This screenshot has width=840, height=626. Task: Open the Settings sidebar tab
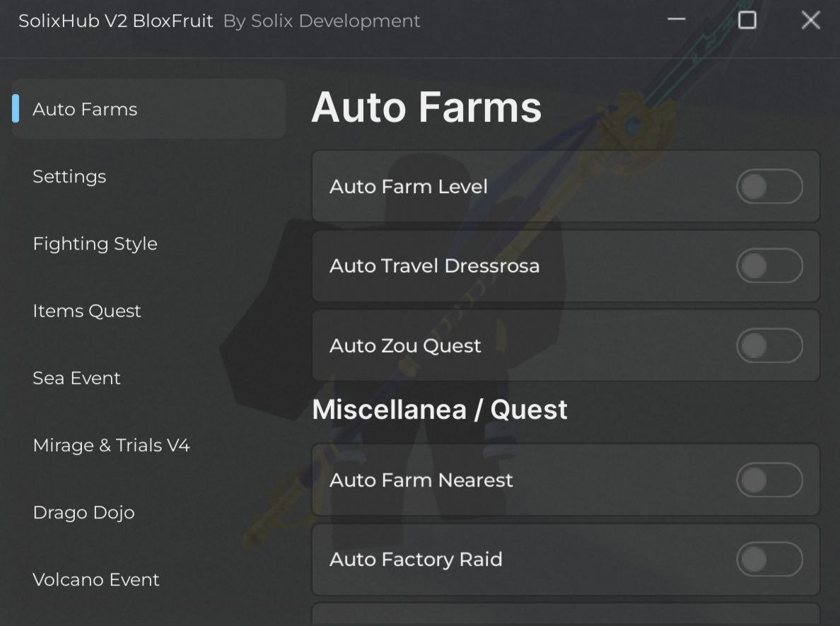[69, 176]
